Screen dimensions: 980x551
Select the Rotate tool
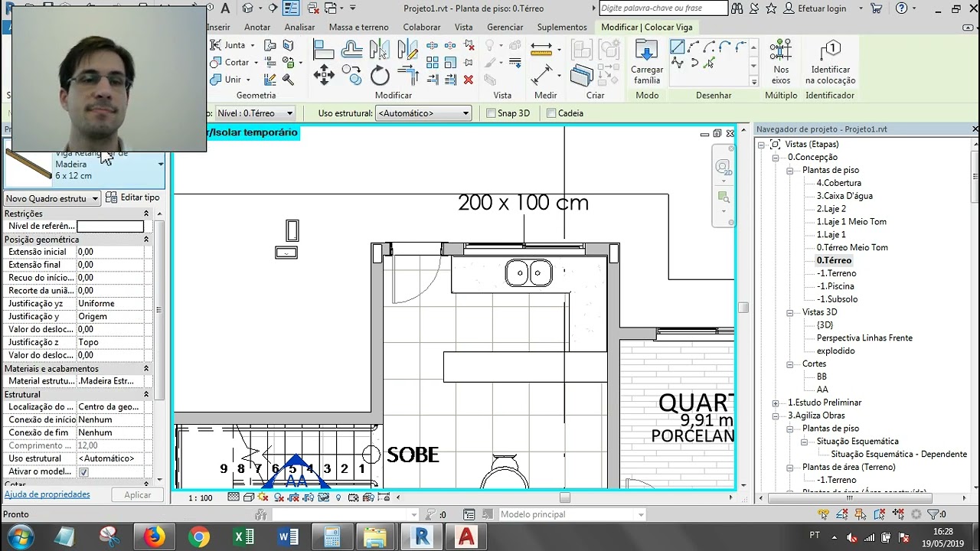(381, 75)
